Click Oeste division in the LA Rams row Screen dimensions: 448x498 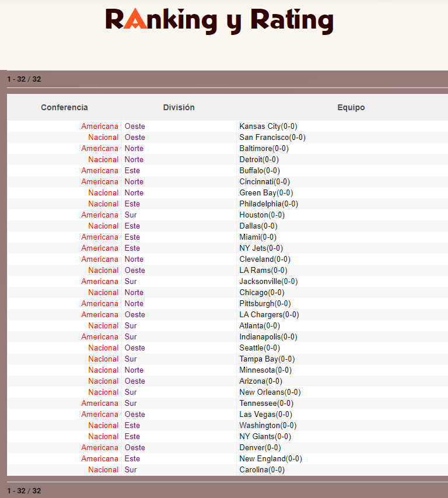point(135,270)
